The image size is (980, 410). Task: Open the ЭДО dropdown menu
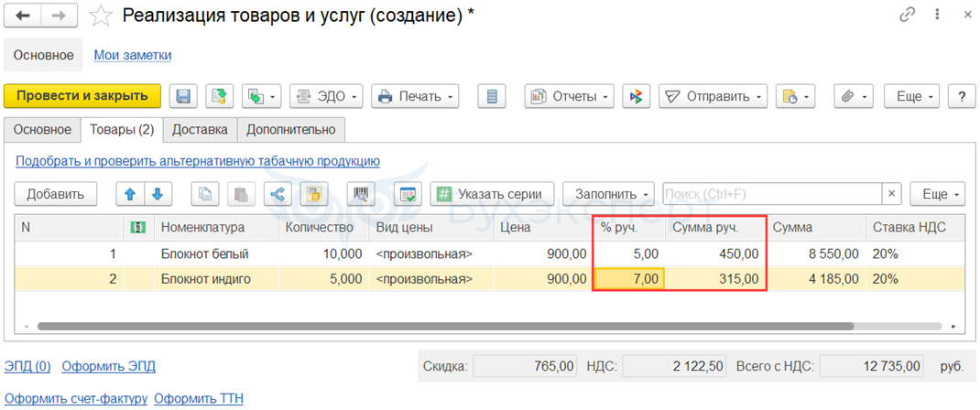tap(326, 97)
